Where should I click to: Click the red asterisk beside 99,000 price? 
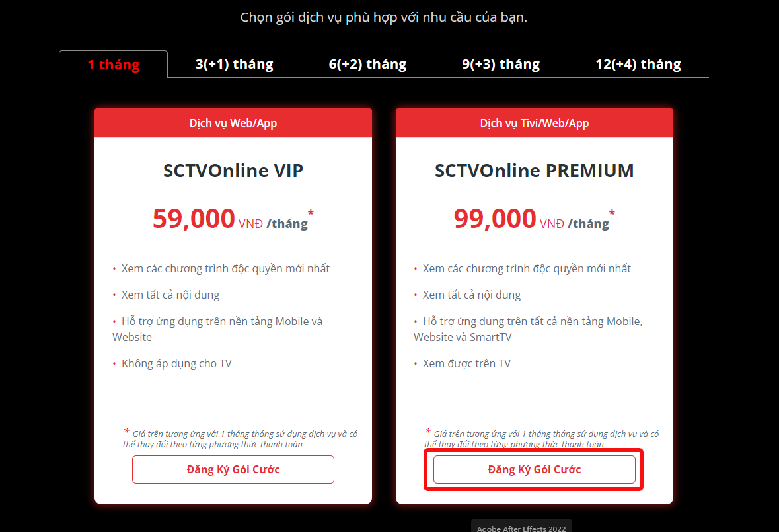612,213
